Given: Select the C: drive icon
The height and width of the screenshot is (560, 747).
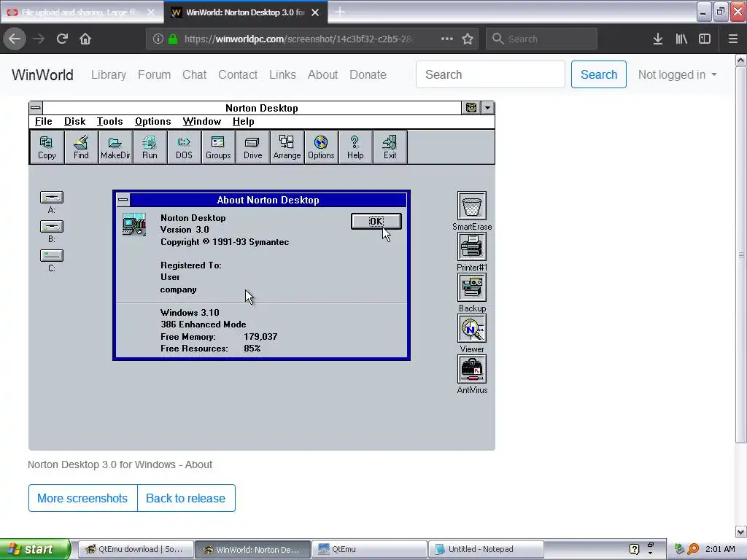Looking at the screenshot, I should coord(52,256).
